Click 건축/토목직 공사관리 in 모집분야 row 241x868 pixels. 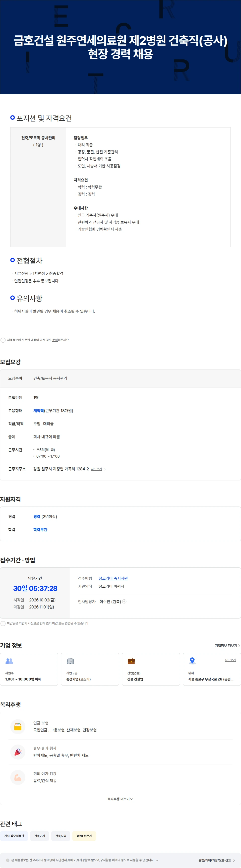pos(50,378)
